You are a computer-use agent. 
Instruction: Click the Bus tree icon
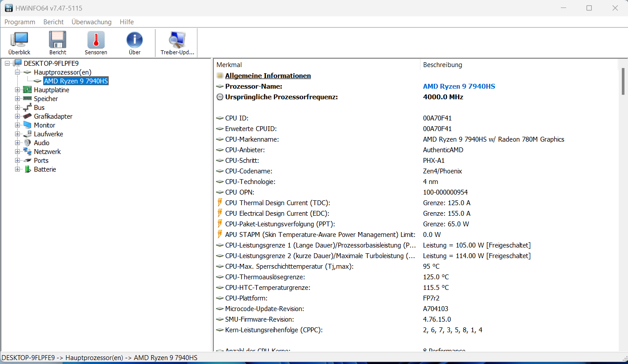tap(27, 107)
